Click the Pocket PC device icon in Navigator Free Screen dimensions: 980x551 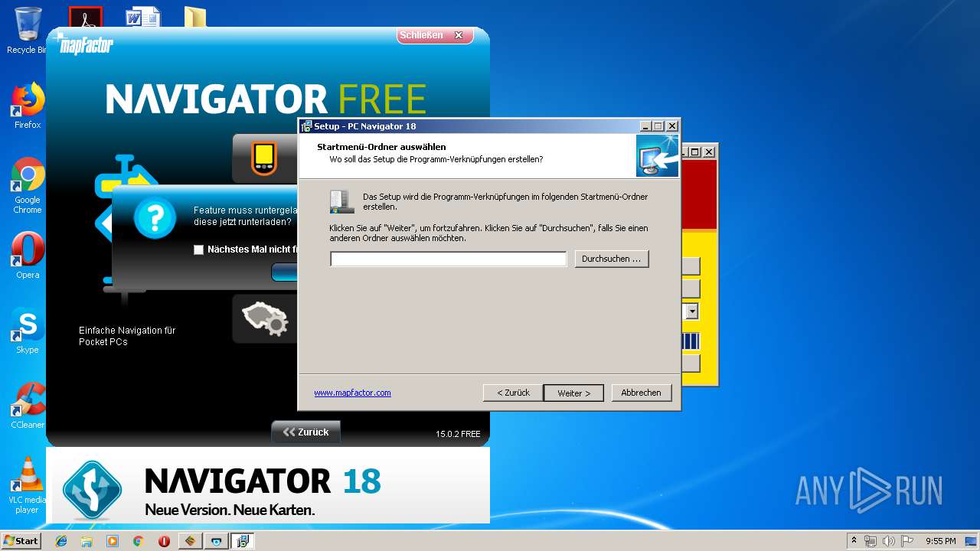pyautogui.click(x=264, y=158)
